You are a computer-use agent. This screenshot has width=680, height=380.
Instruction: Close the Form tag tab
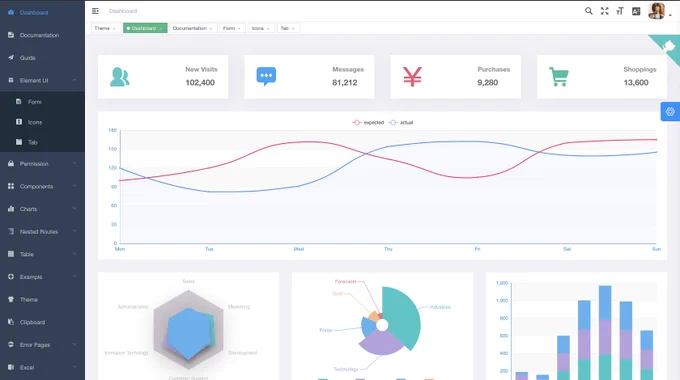[x=239, y=29]
